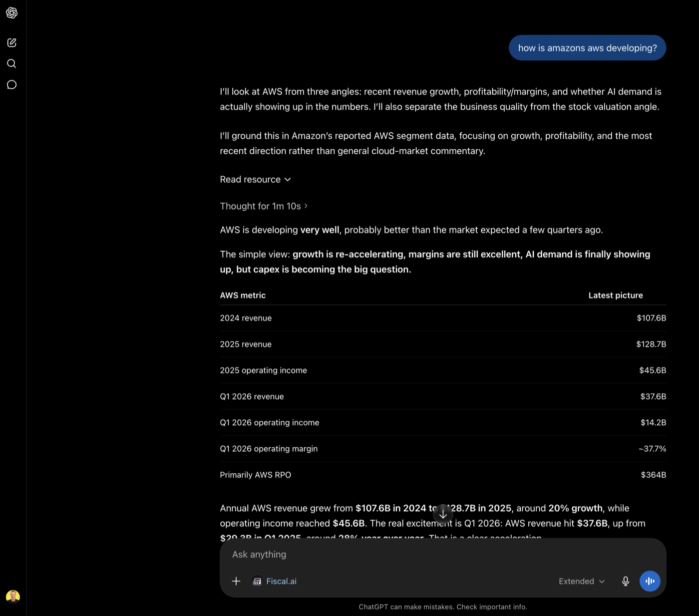Open search chats magnifier icon

12,63
